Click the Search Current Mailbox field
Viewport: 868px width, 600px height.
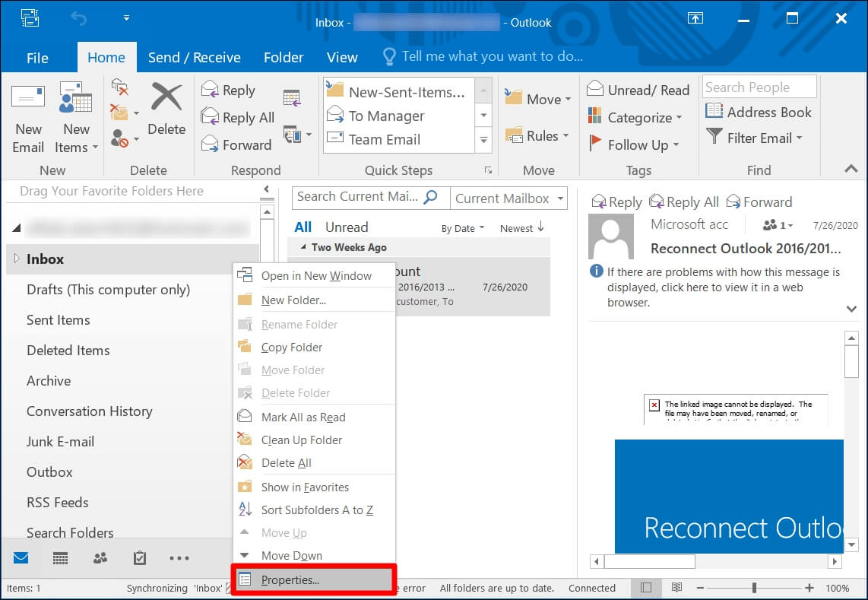(370, 197)
